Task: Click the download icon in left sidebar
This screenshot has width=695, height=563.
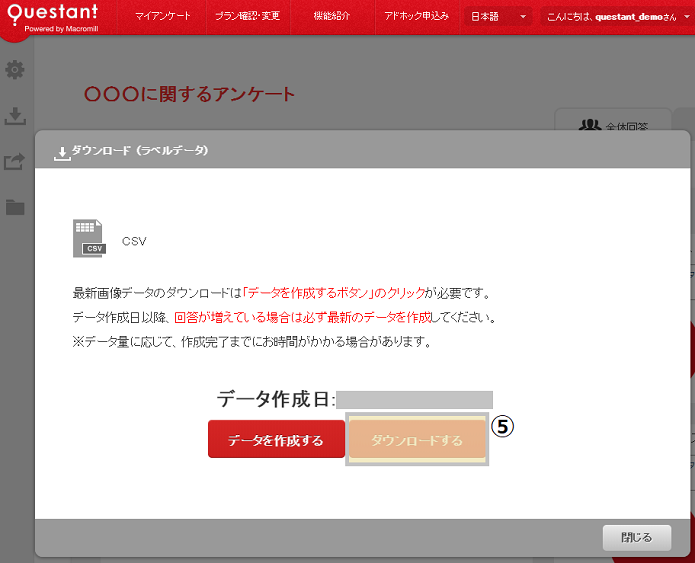Action: 15,116
